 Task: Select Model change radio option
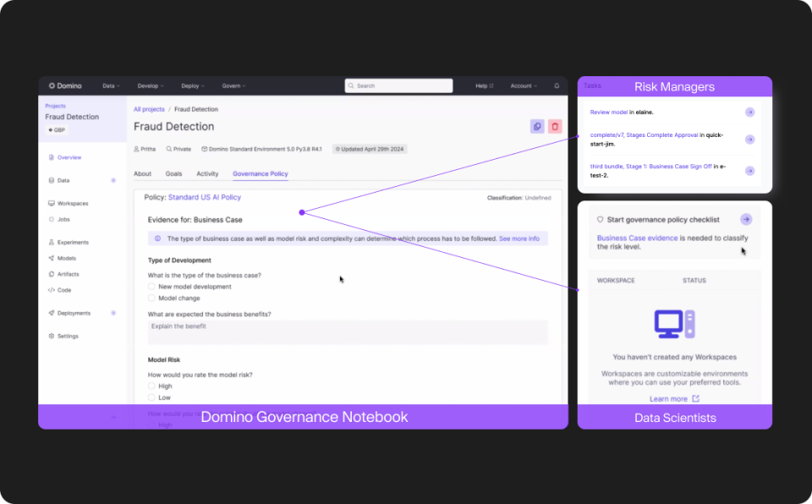[151, 299]
